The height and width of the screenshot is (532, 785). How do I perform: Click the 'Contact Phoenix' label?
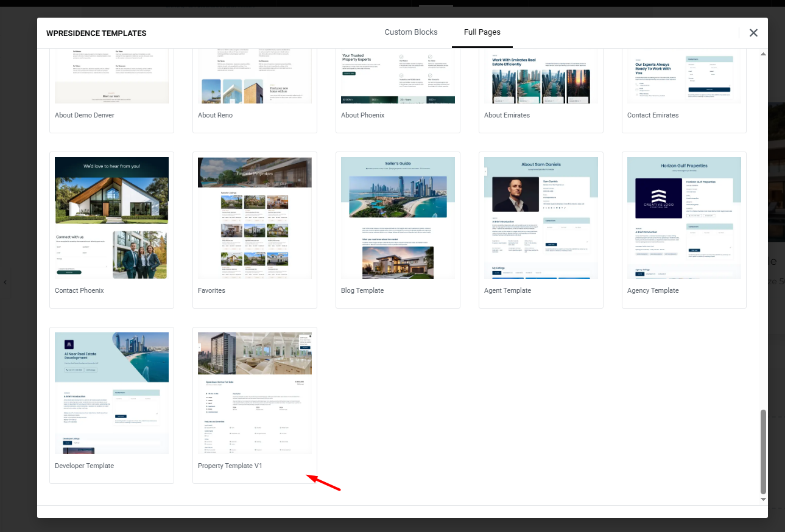79,290
